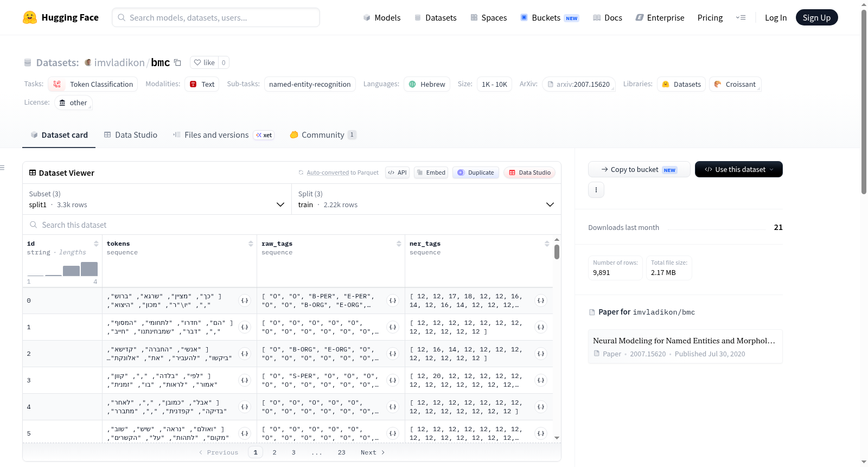Expand JSON for row 4 tokens
Image resolution: width=868 pixels, height=467 pixels.
[245, 407]
